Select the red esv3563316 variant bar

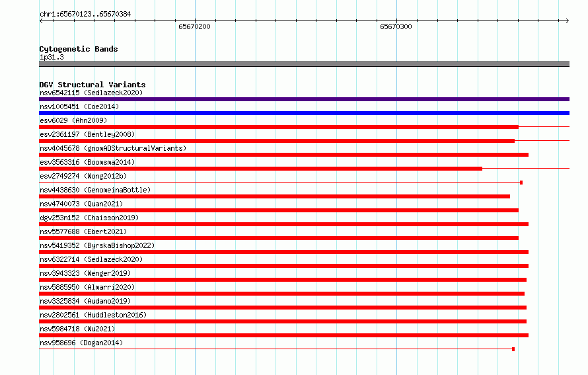click(x=260, y=169)
